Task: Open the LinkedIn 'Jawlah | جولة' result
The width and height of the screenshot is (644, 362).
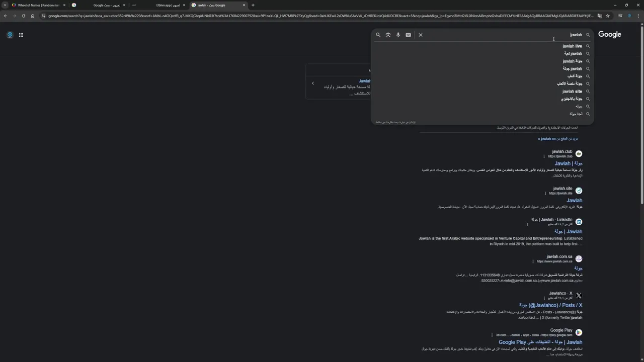Action: [x=569, y=231]
